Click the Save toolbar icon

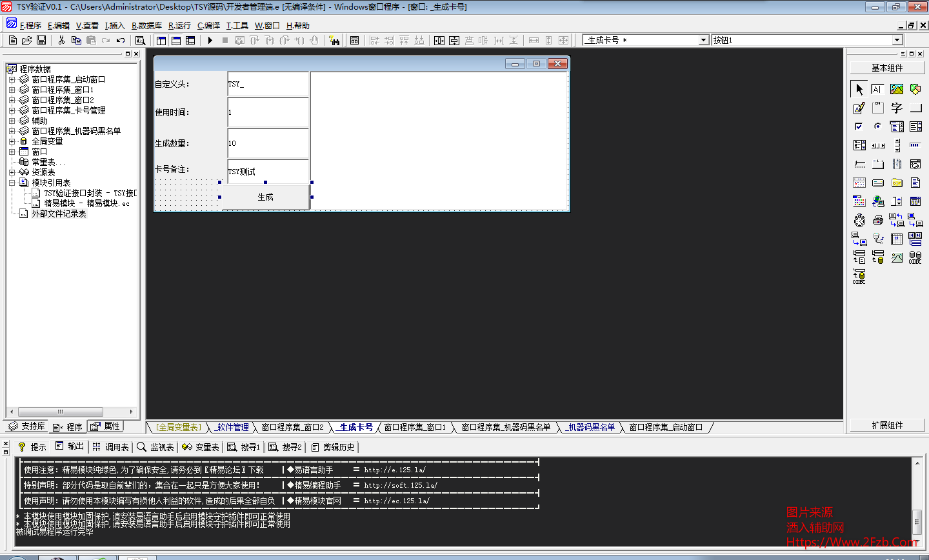tap(41, 40)
